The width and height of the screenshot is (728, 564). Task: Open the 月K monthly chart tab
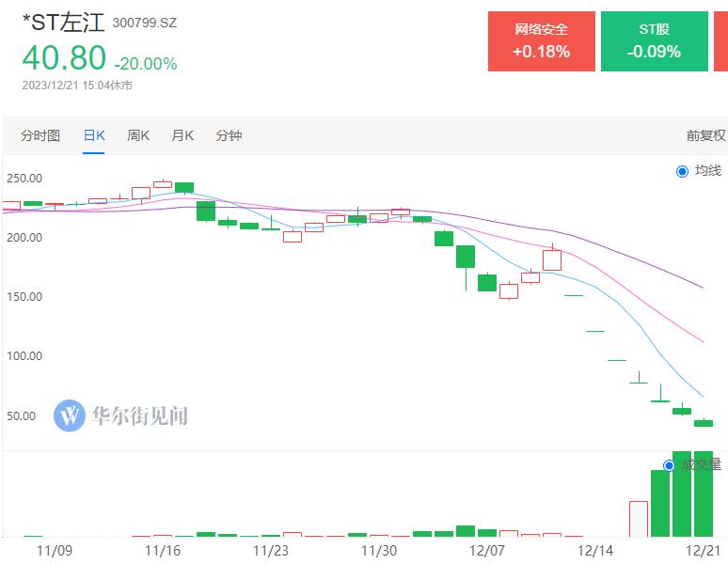point(182,135)
